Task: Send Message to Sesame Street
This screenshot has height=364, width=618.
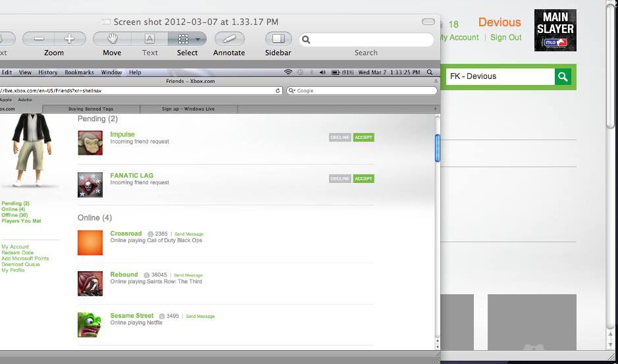Action: pos(200,317)
